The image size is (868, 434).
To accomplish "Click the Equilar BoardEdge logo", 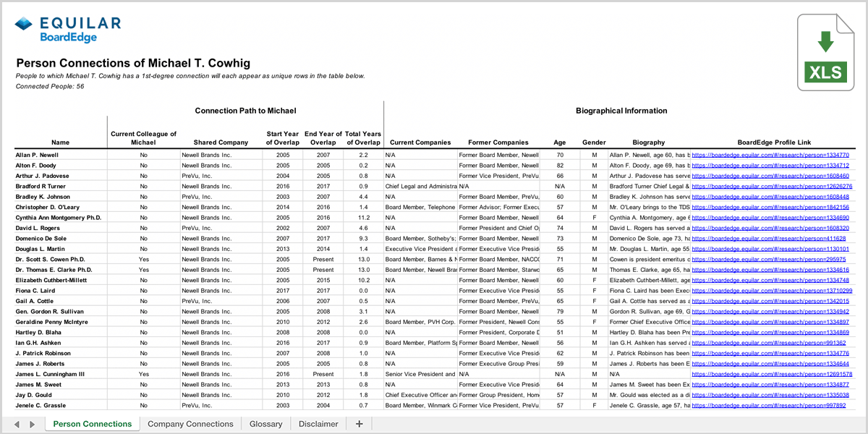I will (x=67, y=30).
